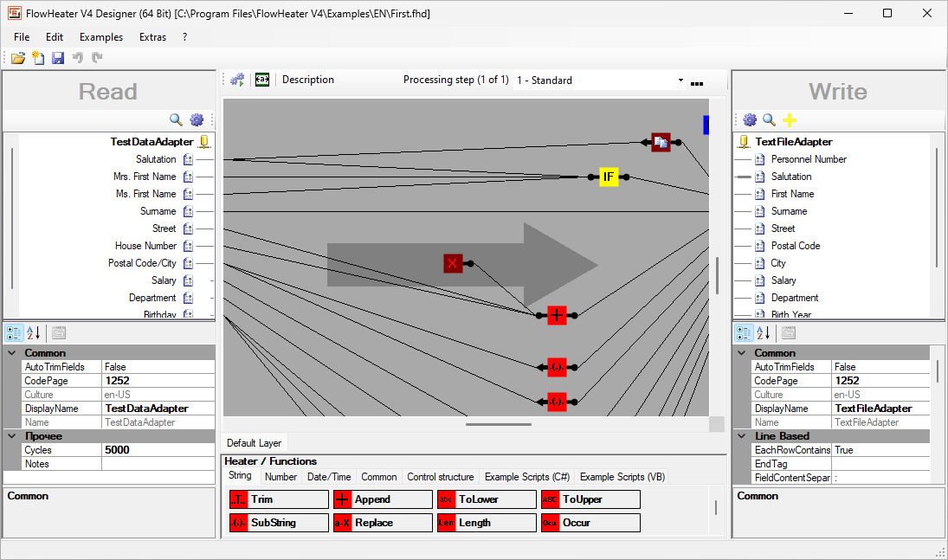948x560 pixels.
Task: Open Write adapter gear settings icon
Action: pos(750,119)
